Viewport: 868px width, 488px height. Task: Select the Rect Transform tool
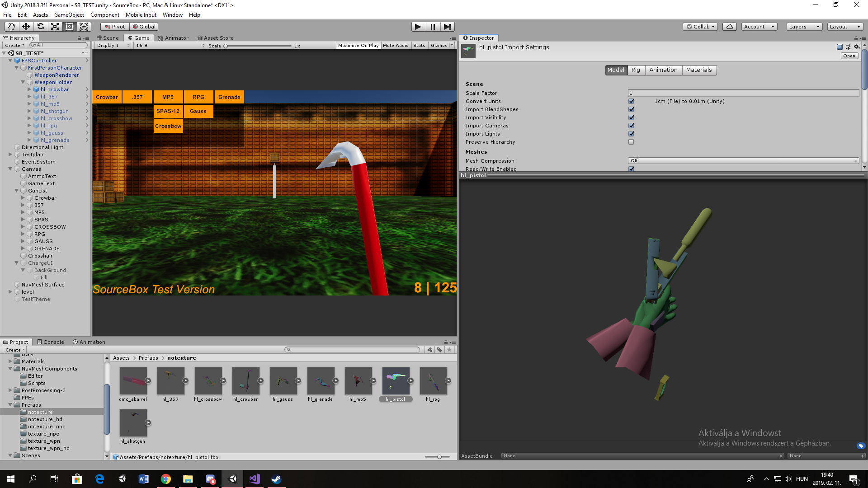tap(69, 27)
